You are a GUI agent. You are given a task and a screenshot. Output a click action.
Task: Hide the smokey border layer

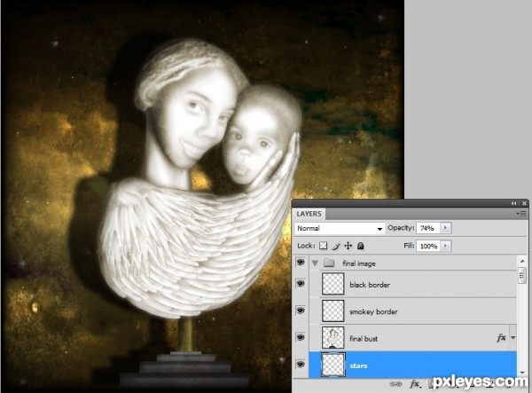tap(301, 310)
